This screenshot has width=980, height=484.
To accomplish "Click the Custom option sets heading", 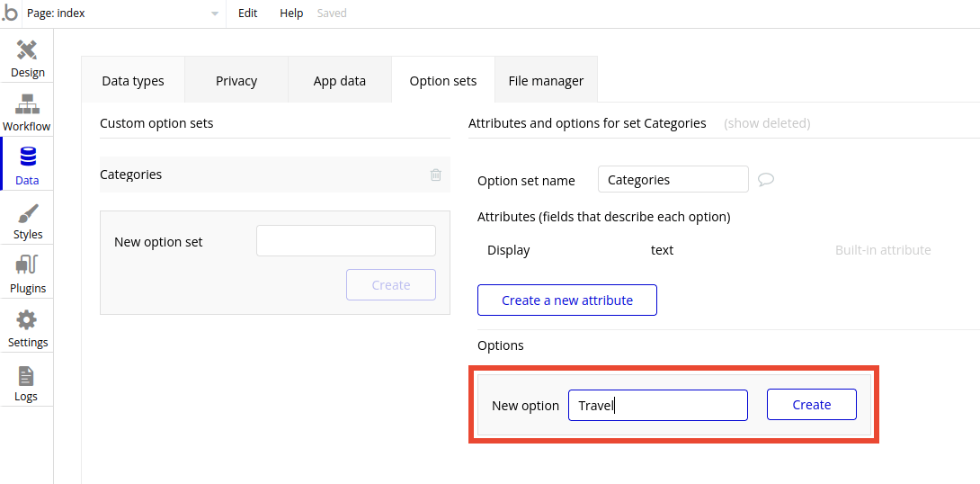I will click(x=156, y=123).
